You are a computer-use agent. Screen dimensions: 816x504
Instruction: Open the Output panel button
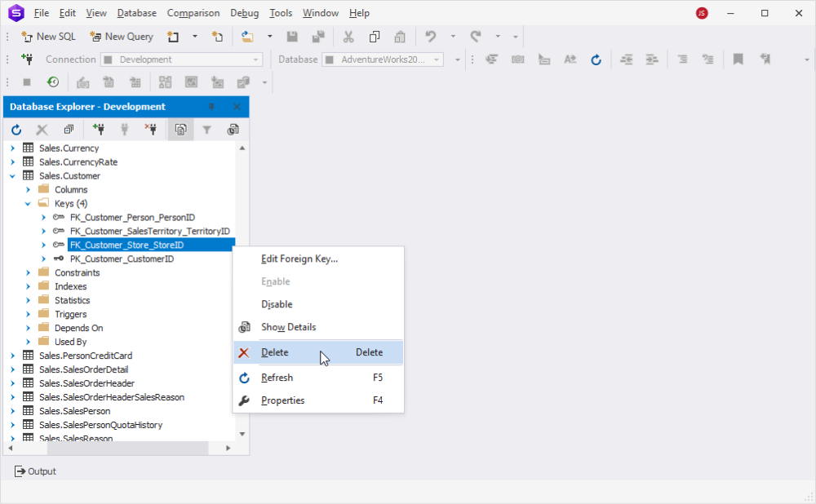tap(35, 471)
